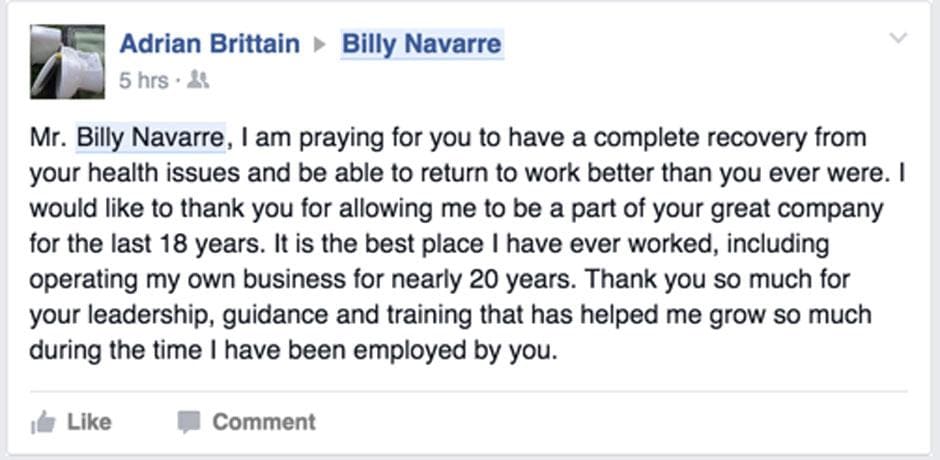
Task: Click Adrian Brittain's profile picture thumbnail
Action: (x=67, y=62)
